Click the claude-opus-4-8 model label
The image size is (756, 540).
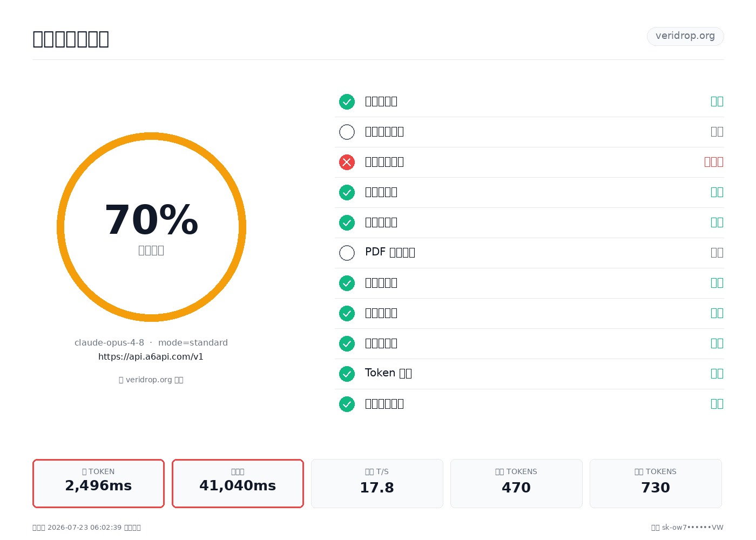(109, 342)
